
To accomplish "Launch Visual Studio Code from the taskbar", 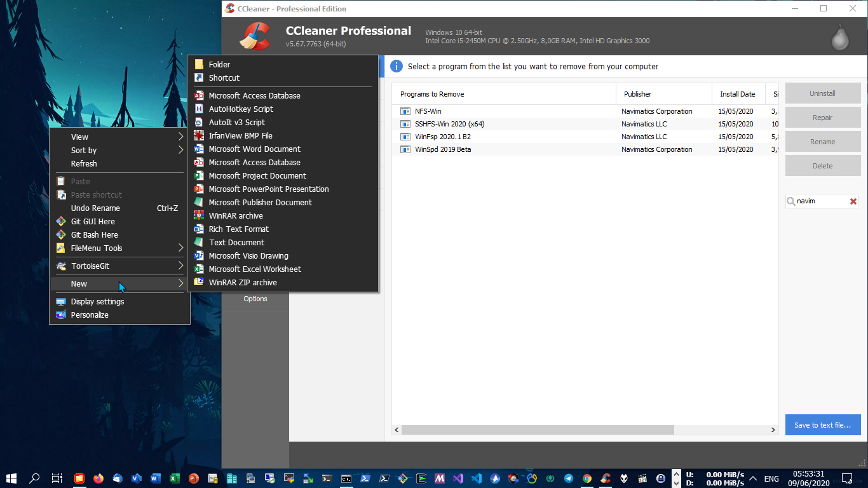I will (x=477, y=478).
